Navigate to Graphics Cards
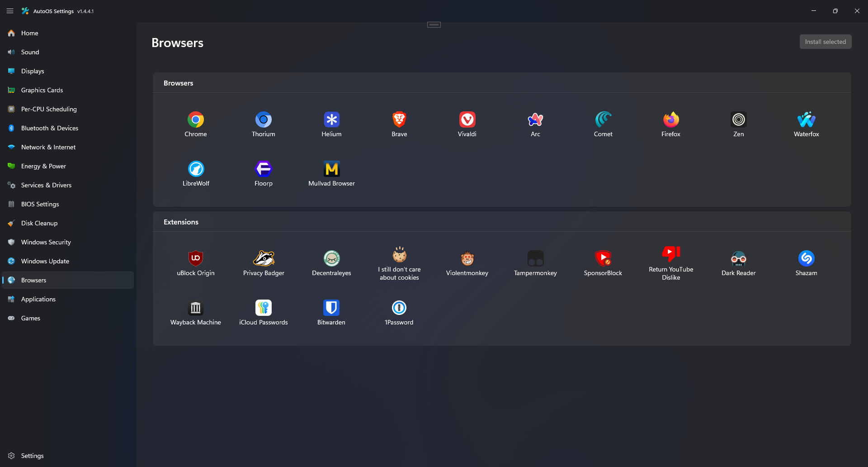The width and height of the screenshot is (868, 467). 68,90
